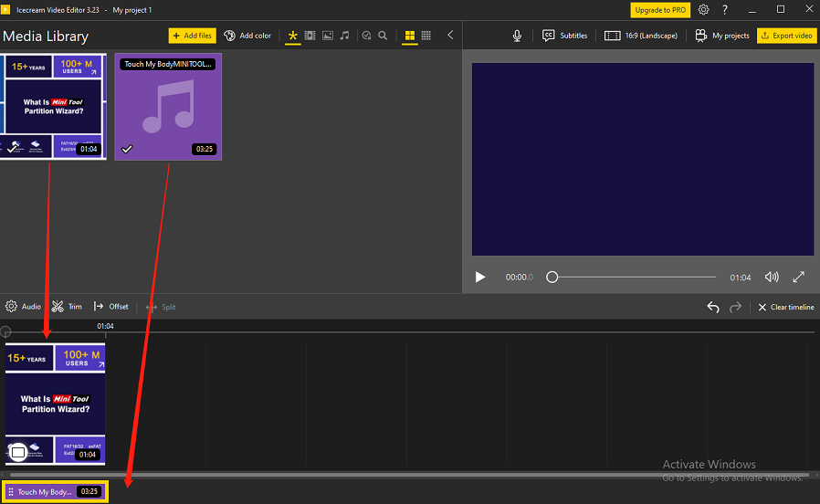
Task: Toggle fullscreen preview mode
Action: click(x=798, y=277)
